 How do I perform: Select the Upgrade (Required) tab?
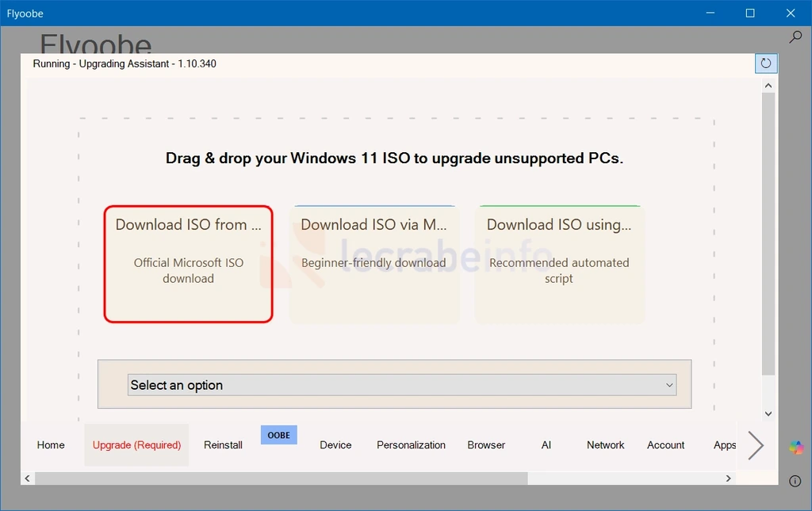(136, 444)
